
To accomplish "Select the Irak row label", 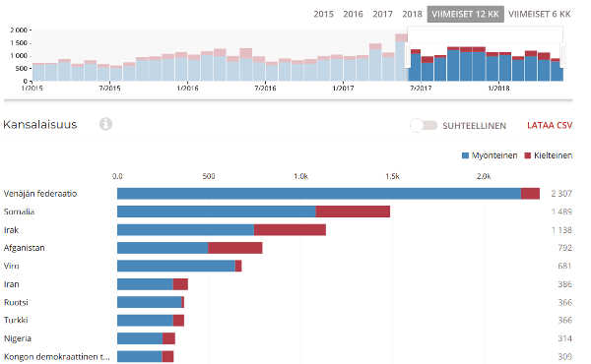I will click(11, 229).
